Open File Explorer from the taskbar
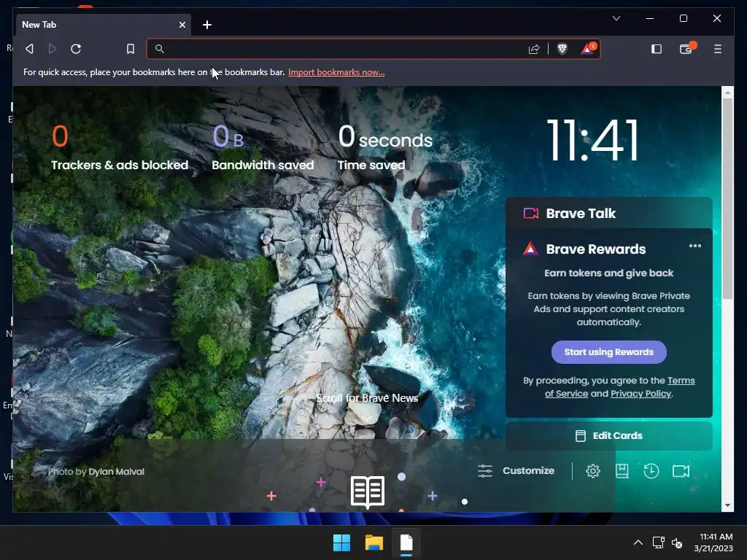747x560 pixels. (x=374, y=542)
